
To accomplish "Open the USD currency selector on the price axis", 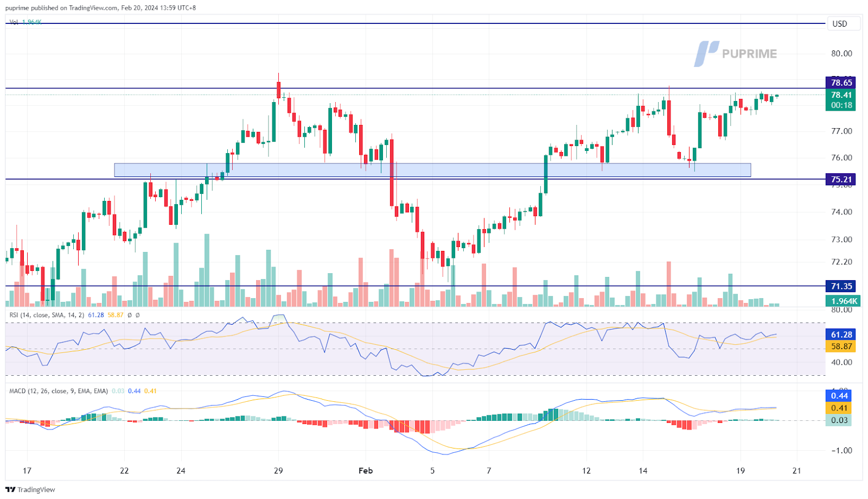I will 843,24.
